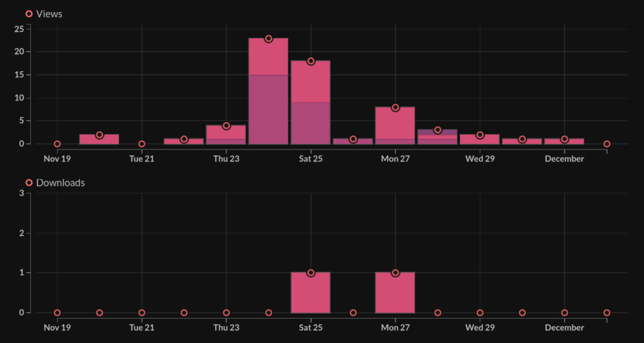Click the Downloads axis label 'December'
The height and width of the screenshot is (343, 644).
tap(564, 328)
